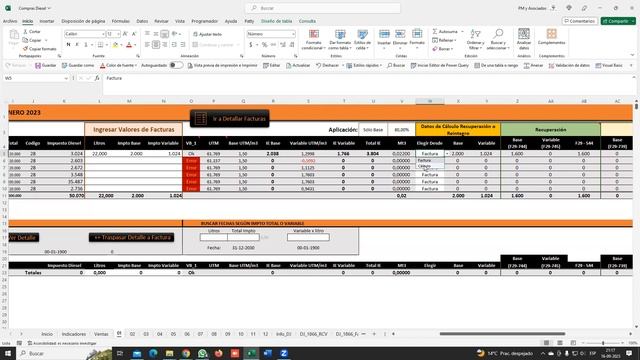
Task: Click the Autosuma sigma icon
Action: click(x=435, y=31)
